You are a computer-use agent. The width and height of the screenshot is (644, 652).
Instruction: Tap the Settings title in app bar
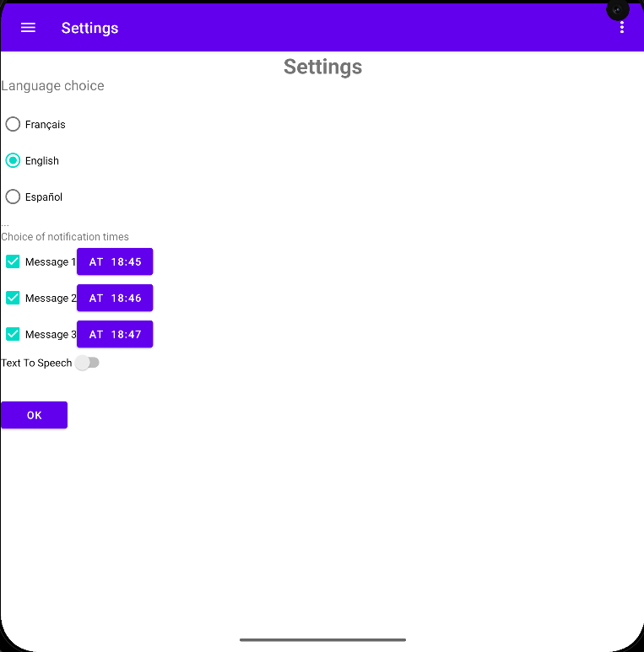(x=89, y=28)
